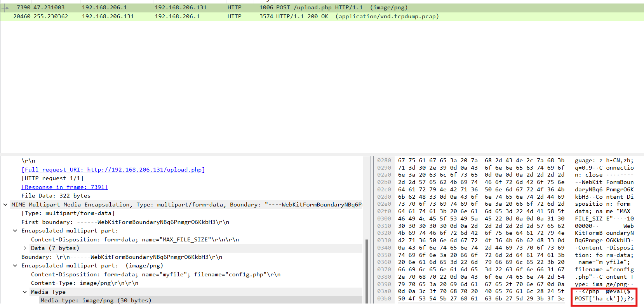This screenshot has height=307, width=644.
Task: Click the packet details vertical scrollbar
Action: 367,271
